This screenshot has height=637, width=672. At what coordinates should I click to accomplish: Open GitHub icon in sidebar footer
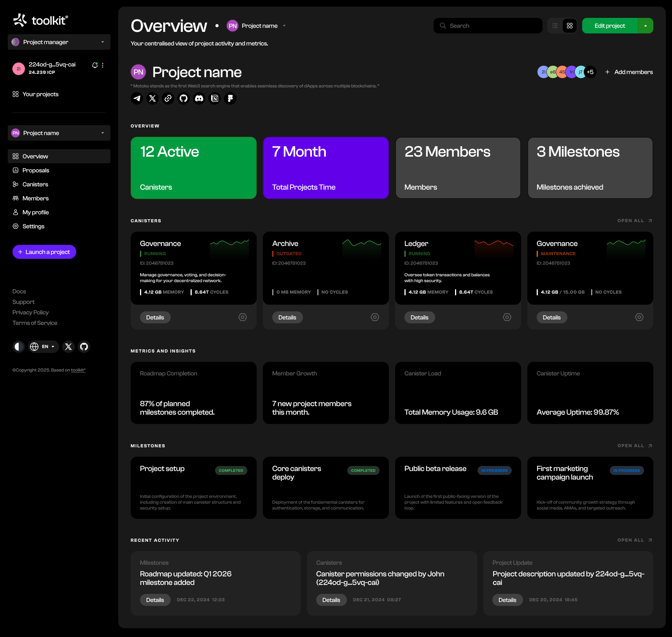84,347
